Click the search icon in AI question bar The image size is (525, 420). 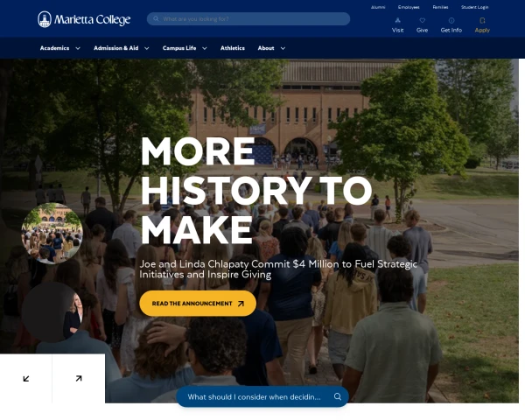coord(338,396)
